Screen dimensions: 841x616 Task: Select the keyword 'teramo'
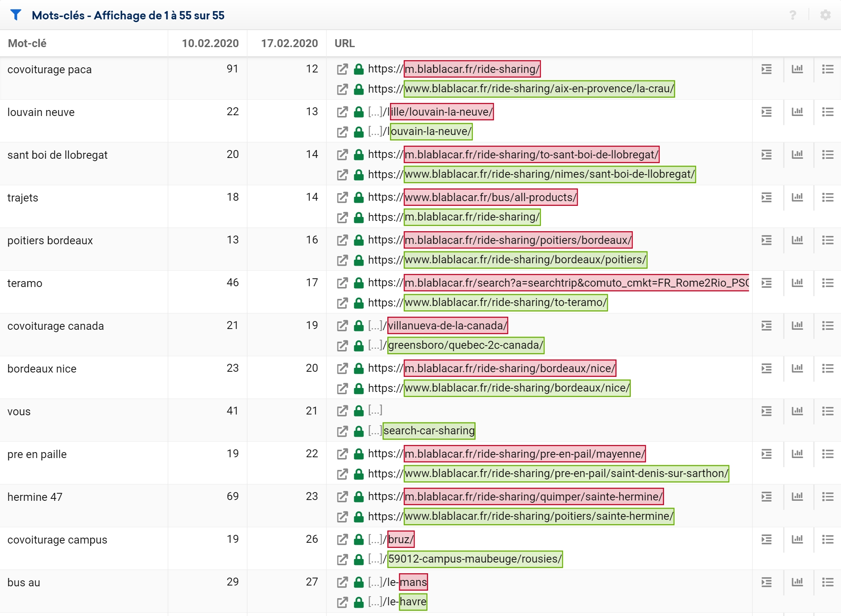[x=25, y=283]
